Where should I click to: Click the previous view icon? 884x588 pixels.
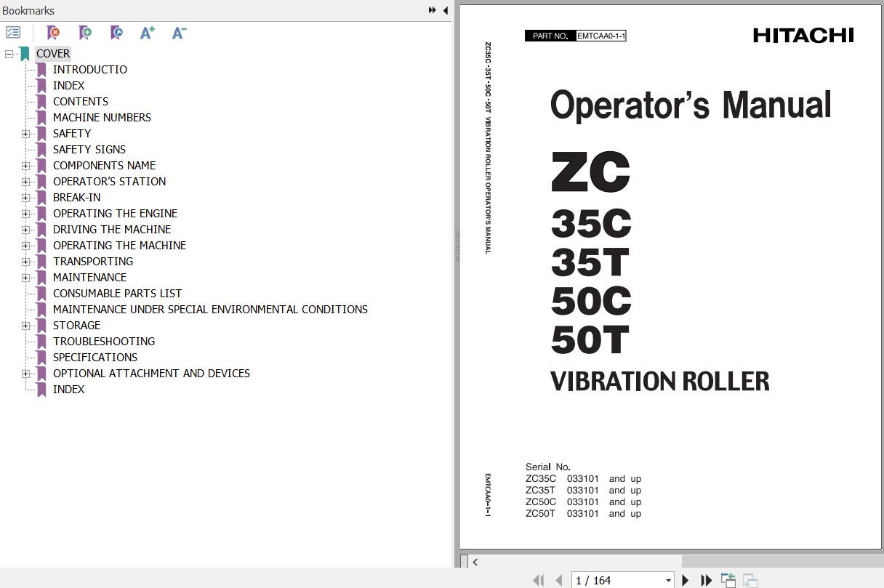click(728, 580)
